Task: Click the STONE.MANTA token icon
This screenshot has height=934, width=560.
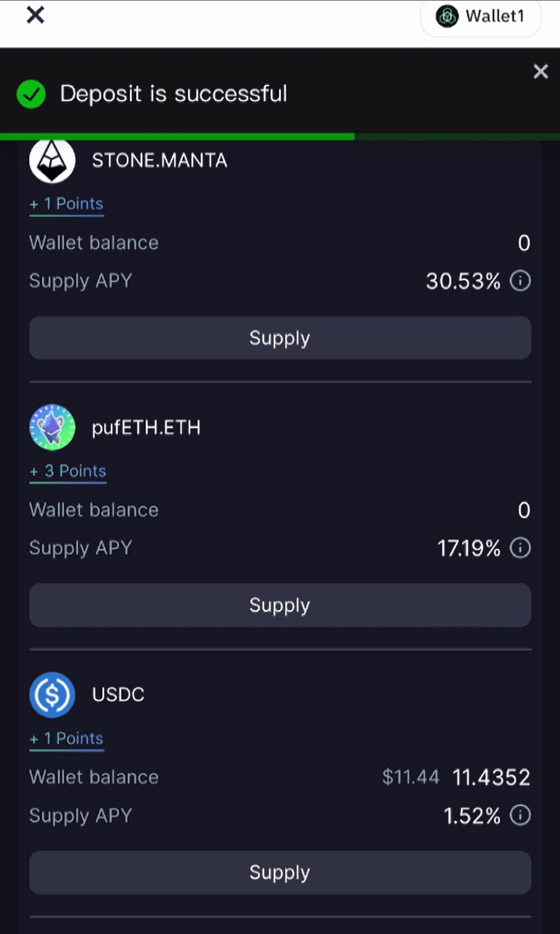Action: click(52, 160)
